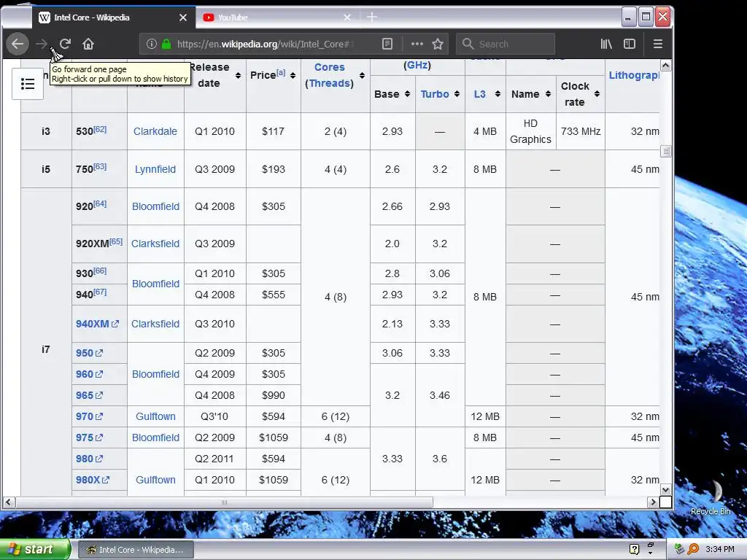View the secure connection padlock details
The image size is (747, 560).
pos(166,44)
